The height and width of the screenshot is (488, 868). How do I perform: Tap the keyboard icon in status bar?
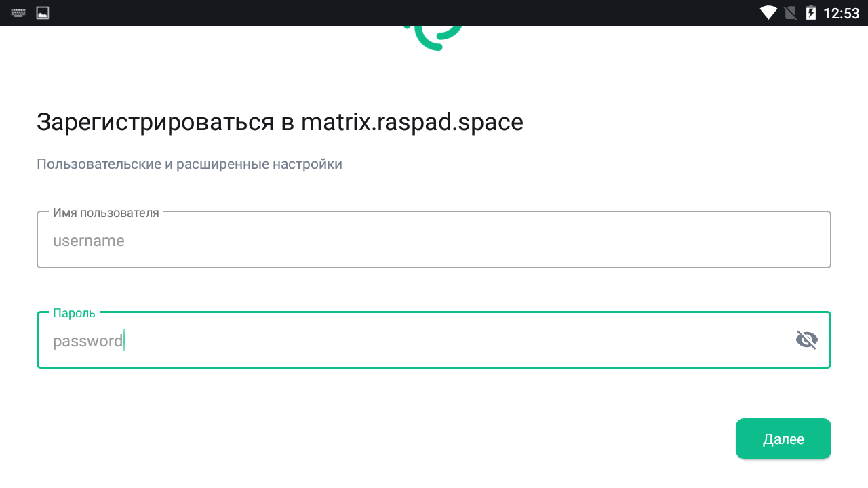[x=18, y=13]
